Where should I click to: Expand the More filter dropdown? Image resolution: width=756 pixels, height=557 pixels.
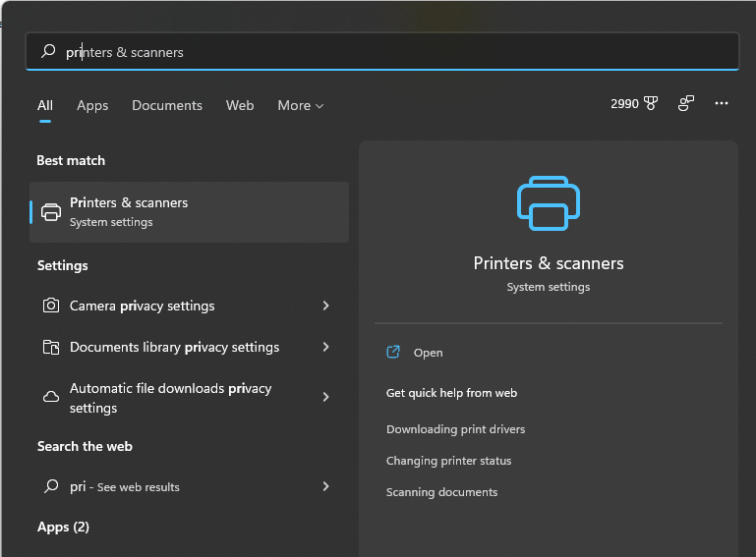(x=300, y=105)
